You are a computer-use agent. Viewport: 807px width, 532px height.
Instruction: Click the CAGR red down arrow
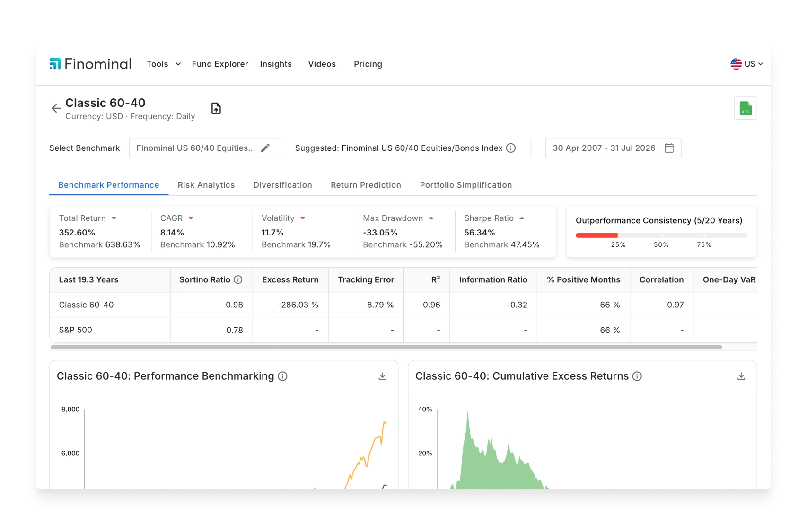tap(191, 218)
